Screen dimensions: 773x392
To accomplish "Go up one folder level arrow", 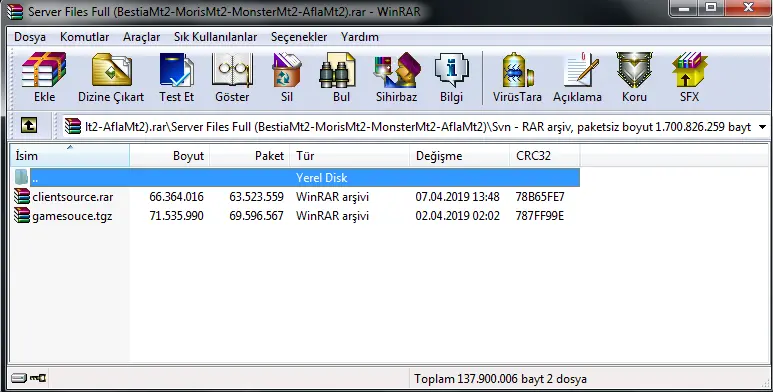I will coord(29,126).
